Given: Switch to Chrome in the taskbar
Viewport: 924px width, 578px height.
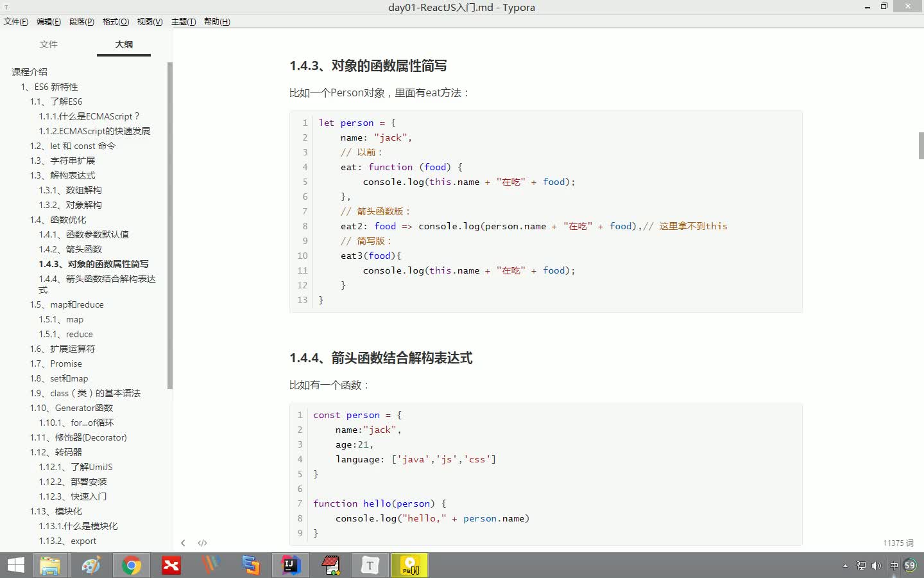Looking at the screenshot, I should pyautogui.click(x=132, y=565).
